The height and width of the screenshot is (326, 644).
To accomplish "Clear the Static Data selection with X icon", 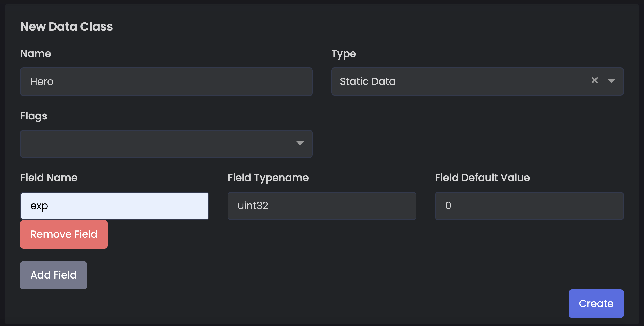I will coord(595,80).
